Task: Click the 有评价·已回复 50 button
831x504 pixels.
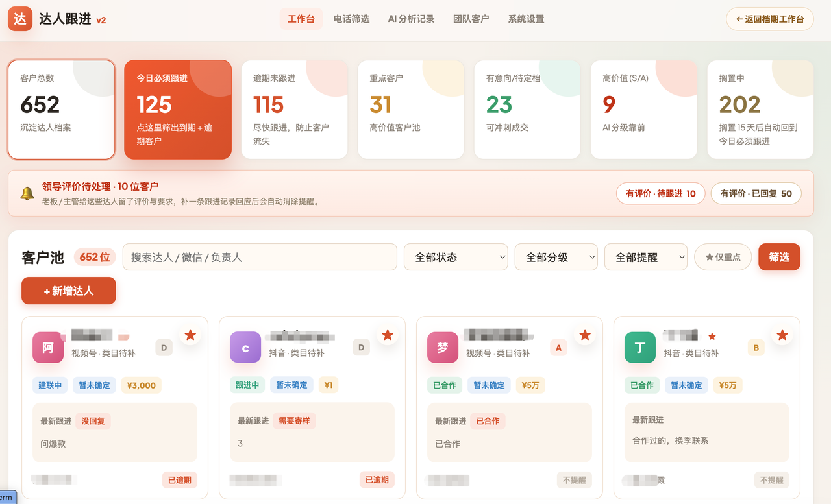Action: 756,193
